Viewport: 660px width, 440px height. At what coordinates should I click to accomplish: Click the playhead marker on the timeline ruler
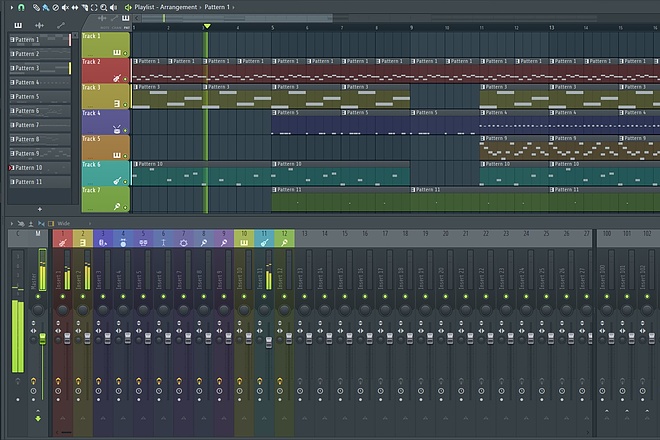[207, 27]
